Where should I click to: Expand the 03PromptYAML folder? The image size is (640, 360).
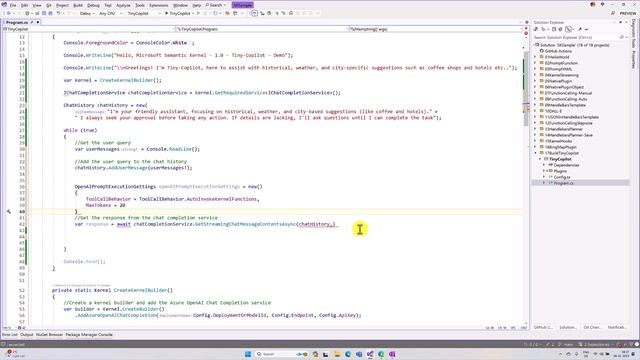[535, 69]
